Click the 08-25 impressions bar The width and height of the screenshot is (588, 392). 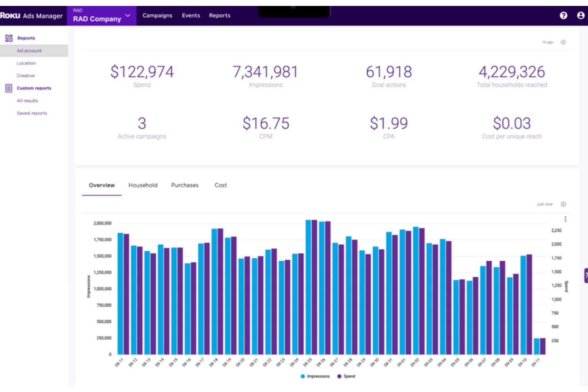pos(308,287)
